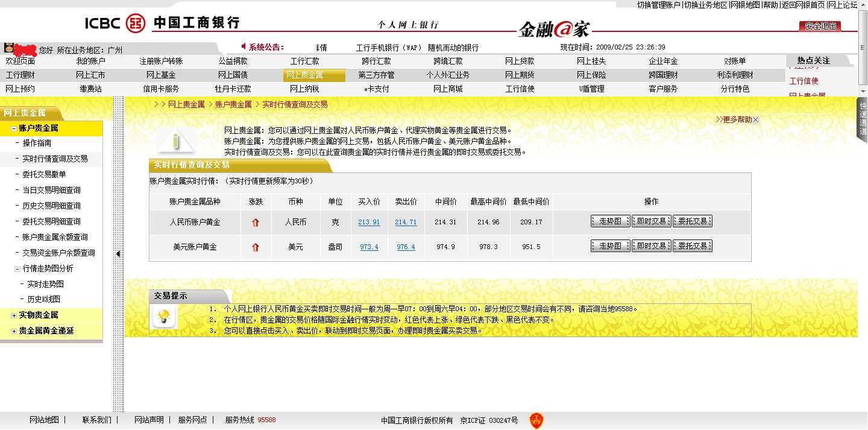868x430 pixels.
Task: Click the sell price 976.4 link
Action: pos(406,247)
